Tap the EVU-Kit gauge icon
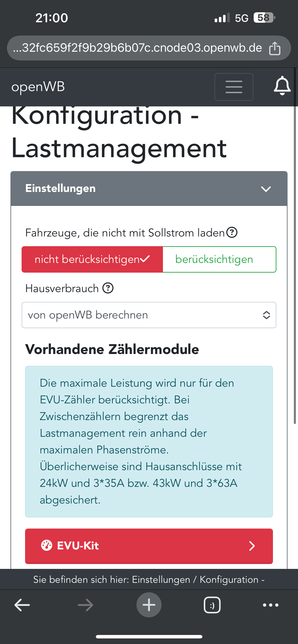The height and width of the screenshot is (644, 298). tap(47, 545)
